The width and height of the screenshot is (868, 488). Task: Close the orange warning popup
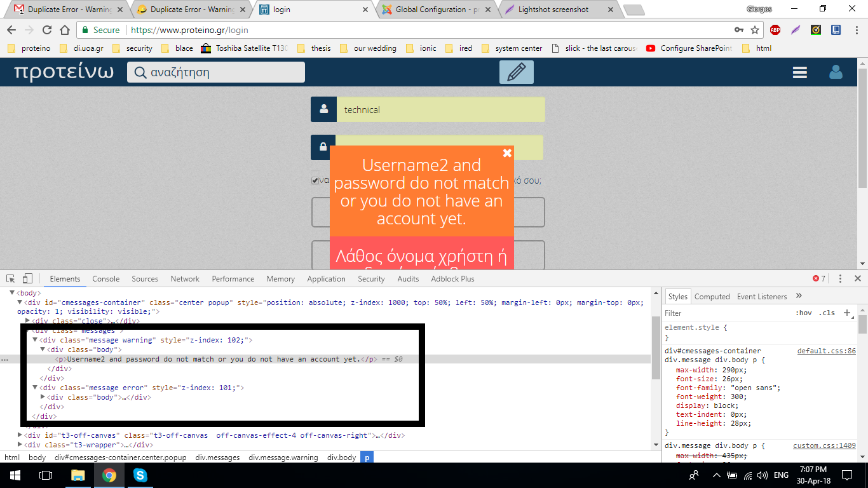pyautogui.click(x=507, y=152)
